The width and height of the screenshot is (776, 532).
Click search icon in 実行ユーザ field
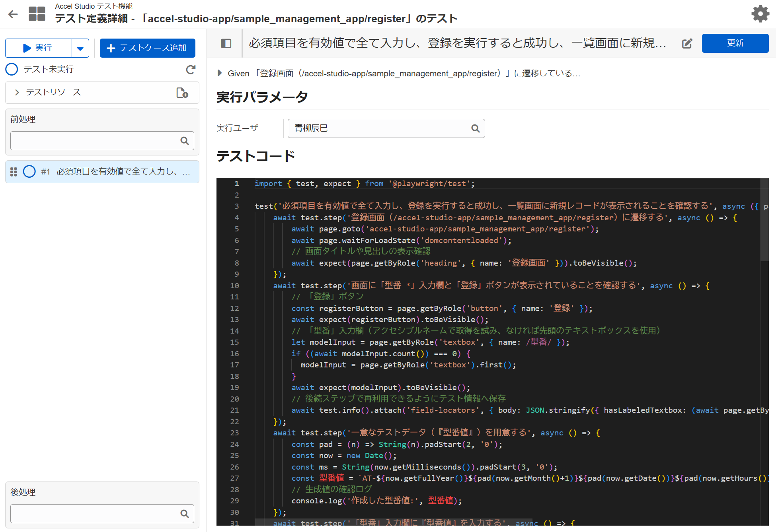tap(476, 128)
